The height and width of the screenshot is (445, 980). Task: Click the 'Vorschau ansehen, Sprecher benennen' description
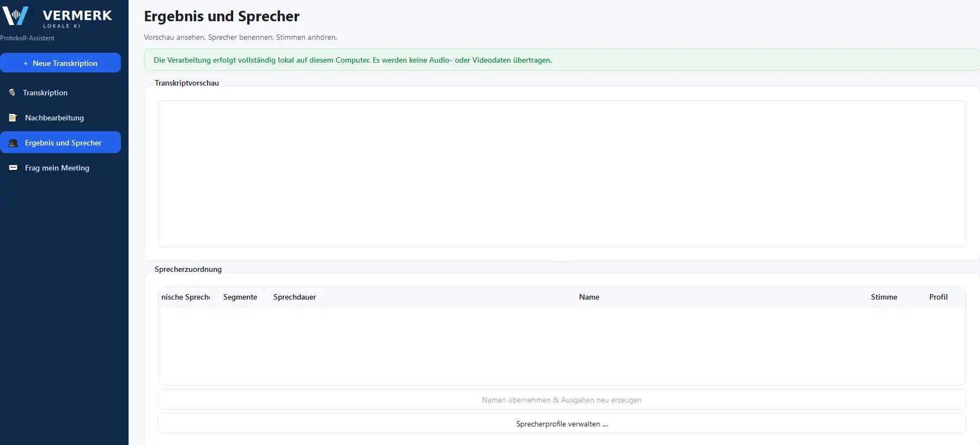pos(240,38)
